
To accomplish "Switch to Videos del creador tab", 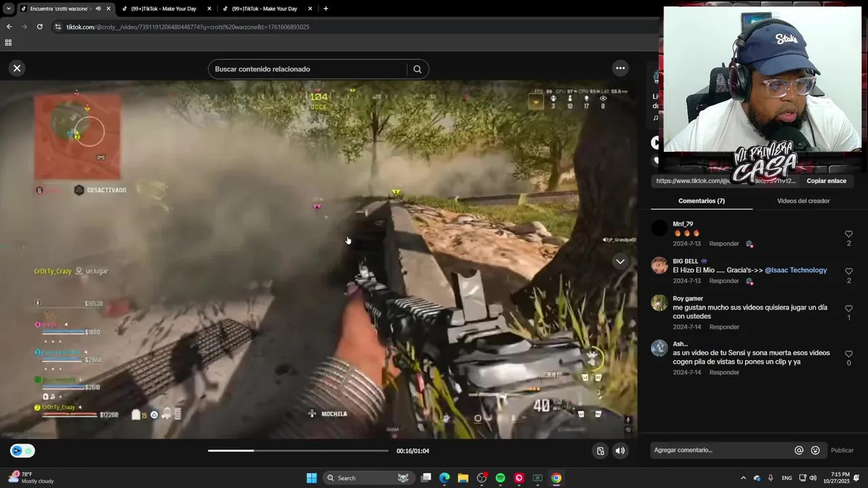I will [x=803, y=201].
